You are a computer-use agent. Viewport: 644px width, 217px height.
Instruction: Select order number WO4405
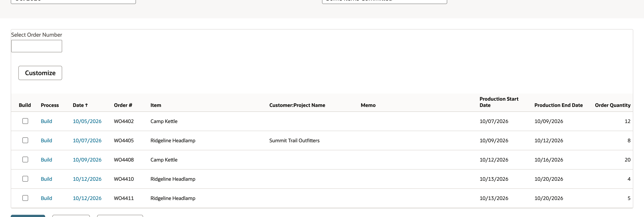tap(124, 140)
